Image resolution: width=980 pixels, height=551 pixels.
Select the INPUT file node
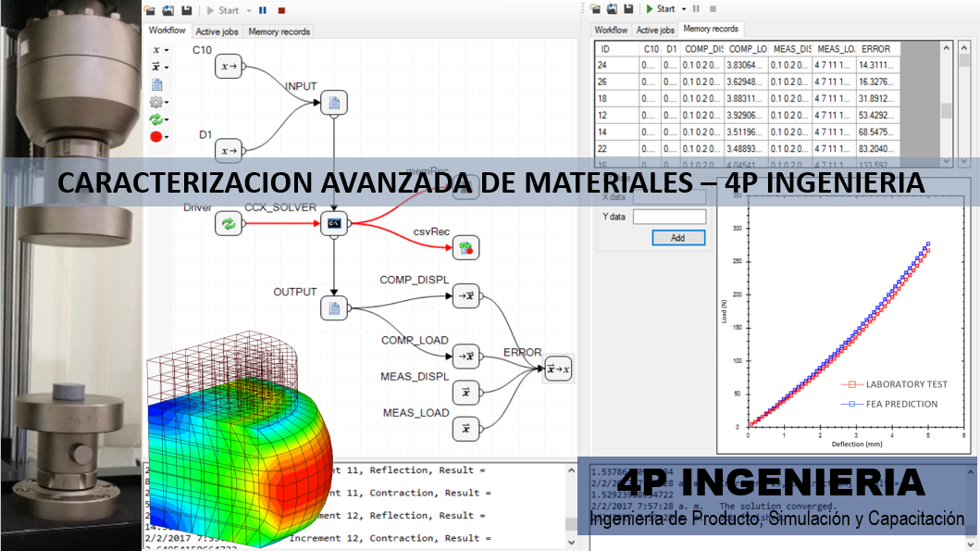(334, 103)
